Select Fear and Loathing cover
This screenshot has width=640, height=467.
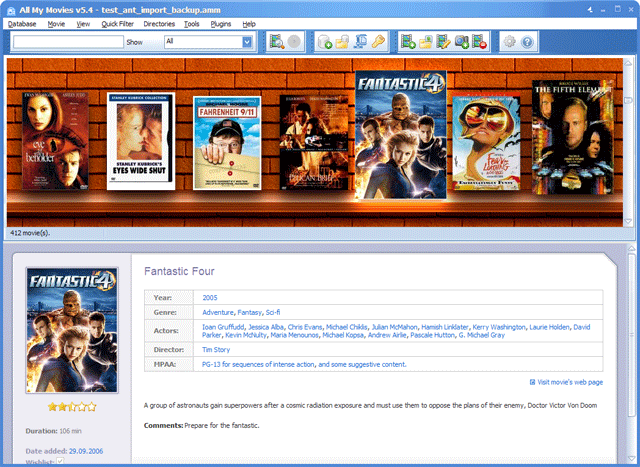487,143
